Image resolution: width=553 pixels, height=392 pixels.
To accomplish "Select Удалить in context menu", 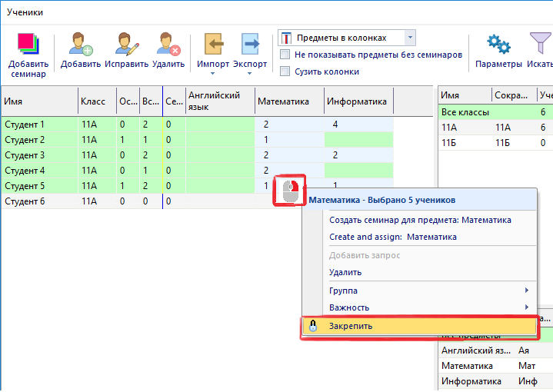I will point(345,272).
